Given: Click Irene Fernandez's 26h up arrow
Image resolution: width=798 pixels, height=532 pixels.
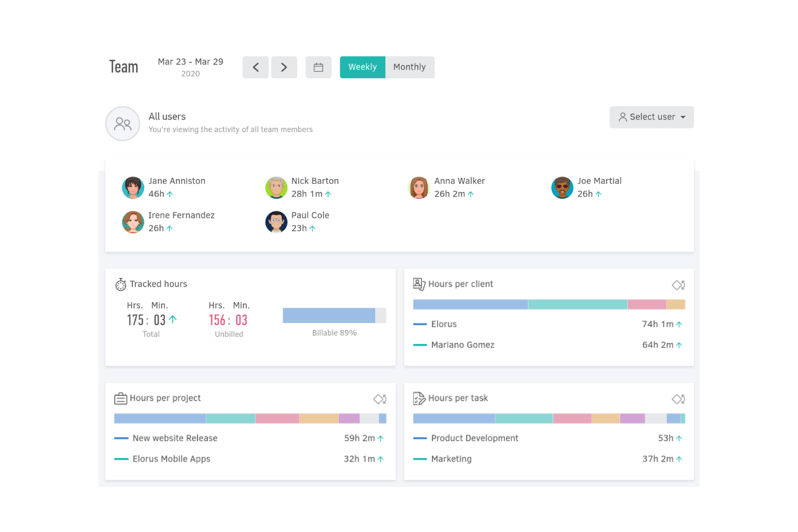Looking at the screenshot, I should click(x=169, y=229).
